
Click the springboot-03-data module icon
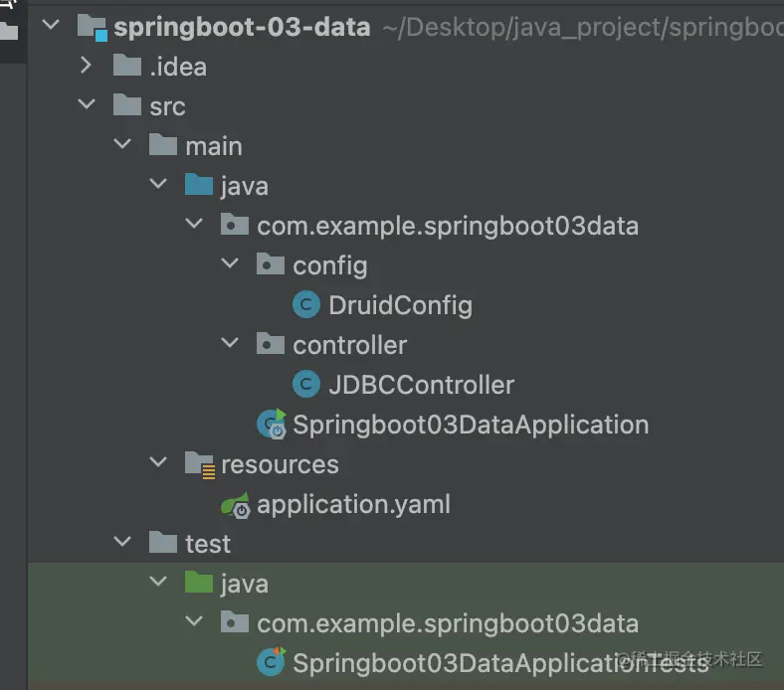pyautogui.click(x=93, y=28)
